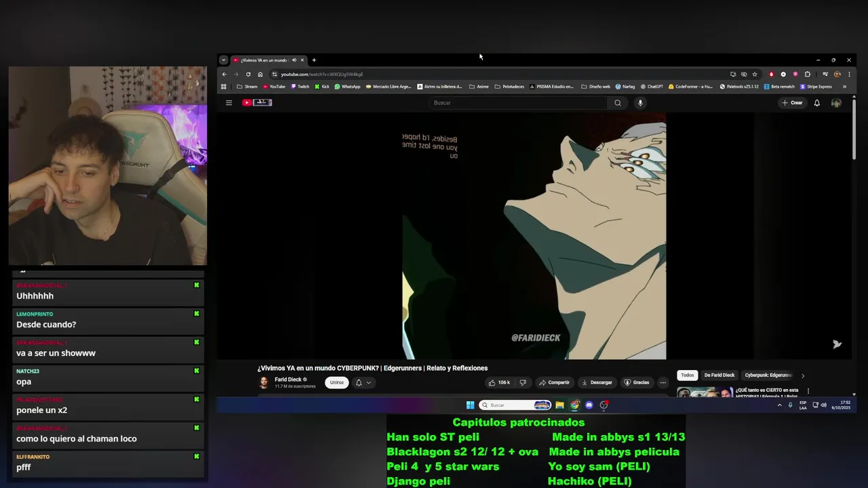Open the browser home page icon
The image size is (868, 488).
click(x=260, y=74)
